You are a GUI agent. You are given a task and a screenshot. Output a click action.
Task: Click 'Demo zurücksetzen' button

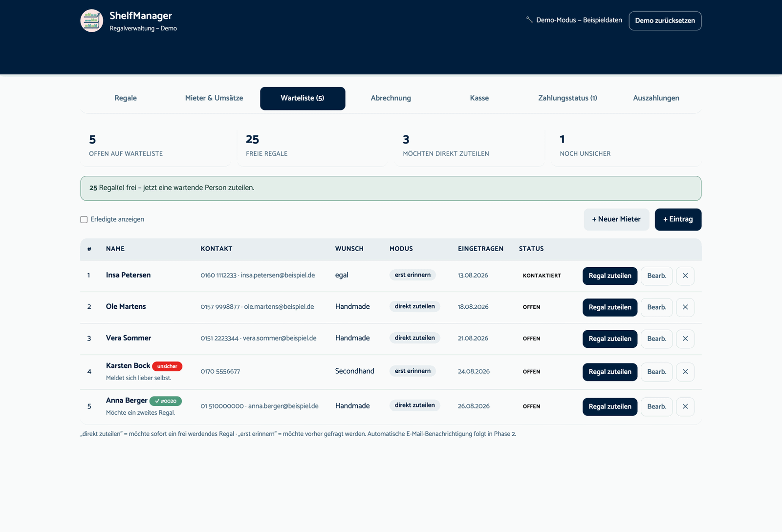665,21
